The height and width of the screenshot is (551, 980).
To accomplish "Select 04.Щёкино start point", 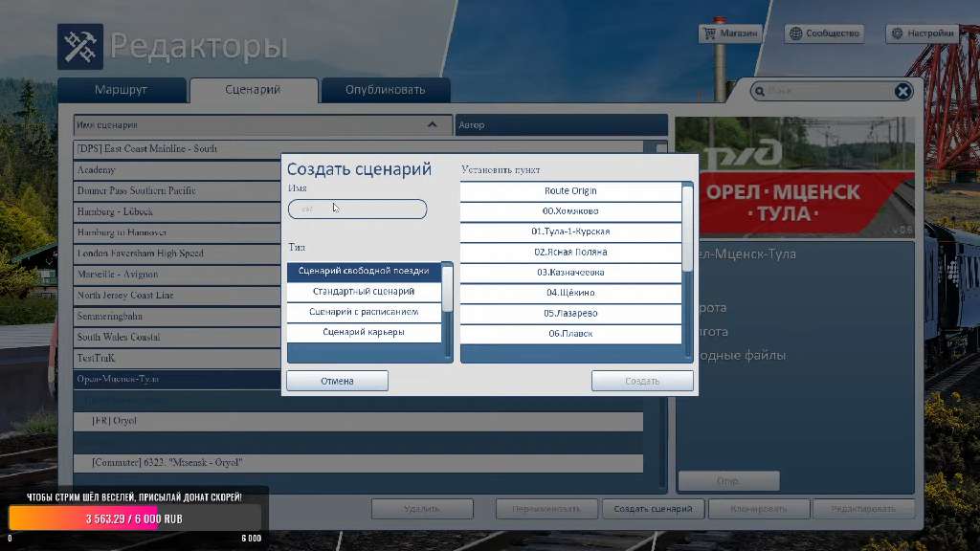I will click(570, 293).
